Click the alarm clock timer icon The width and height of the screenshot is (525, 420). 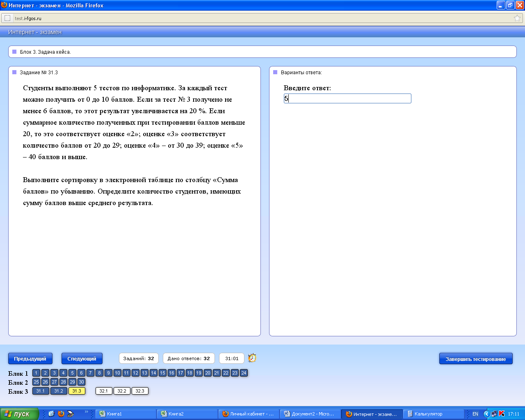252,358
